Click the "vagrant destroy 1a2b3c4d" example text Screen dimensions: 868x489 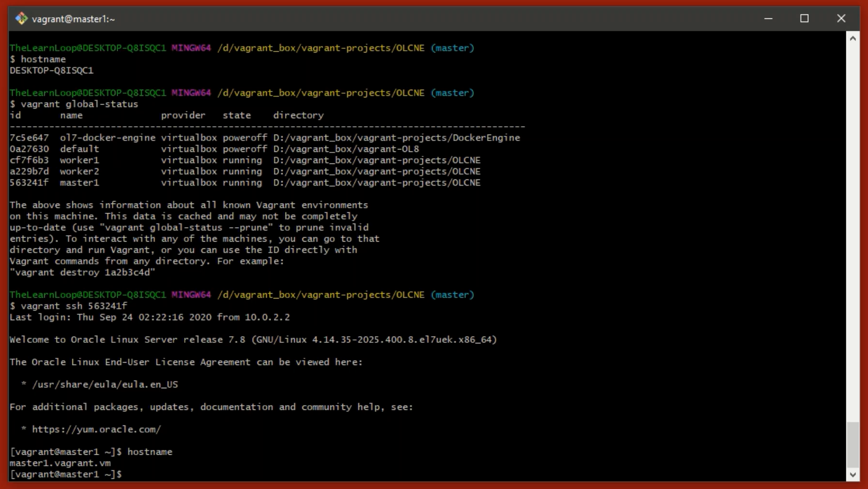[x=82, y=272]
